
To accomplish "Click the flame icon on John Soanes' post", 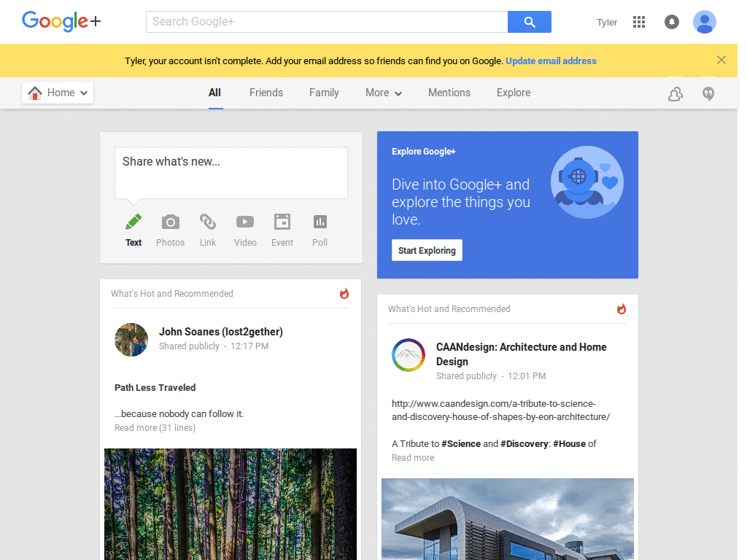I will (344, 293).
